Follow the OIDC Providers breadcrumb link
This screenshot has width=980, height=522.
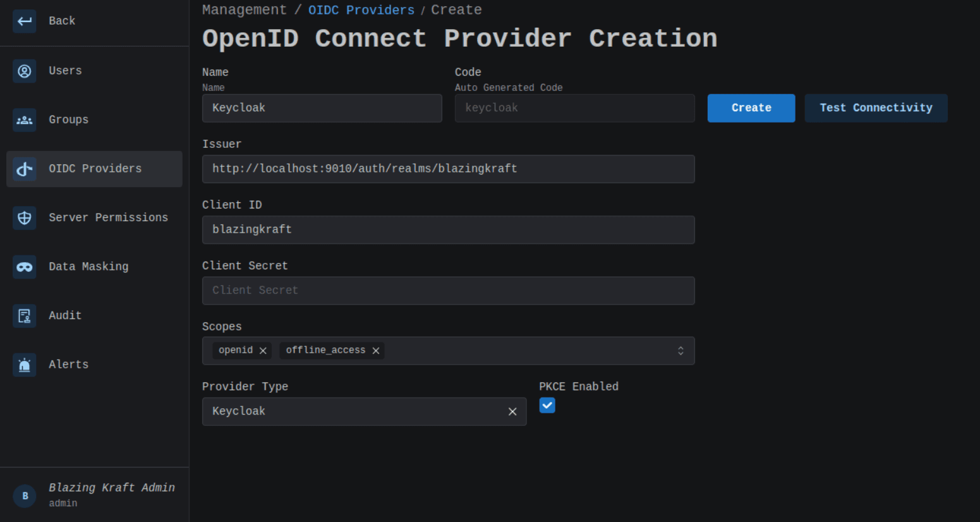tap(361, 10)
